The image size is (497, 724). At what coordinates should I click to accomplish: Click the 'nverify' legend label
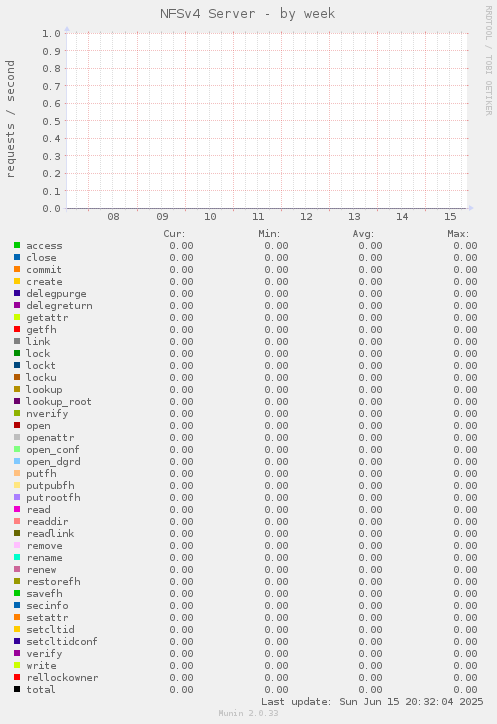(47, 414)
